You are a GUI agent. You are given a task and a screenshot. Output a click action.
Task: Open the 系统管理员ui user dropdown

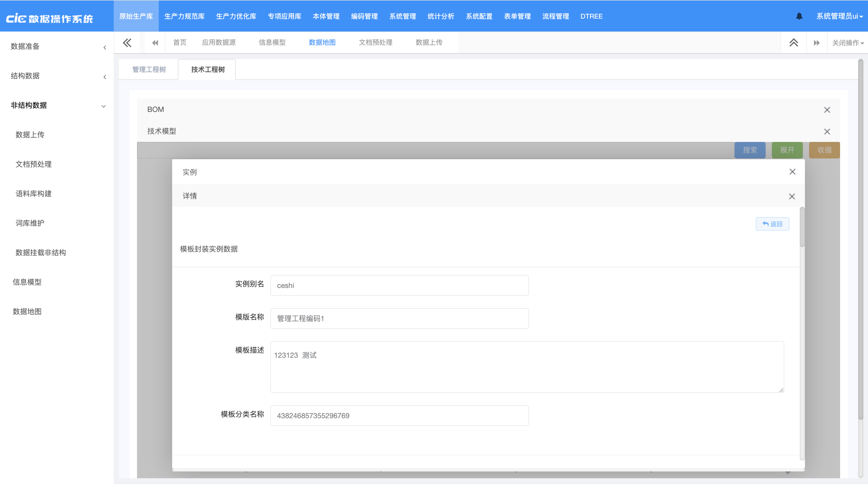[839, 16]
